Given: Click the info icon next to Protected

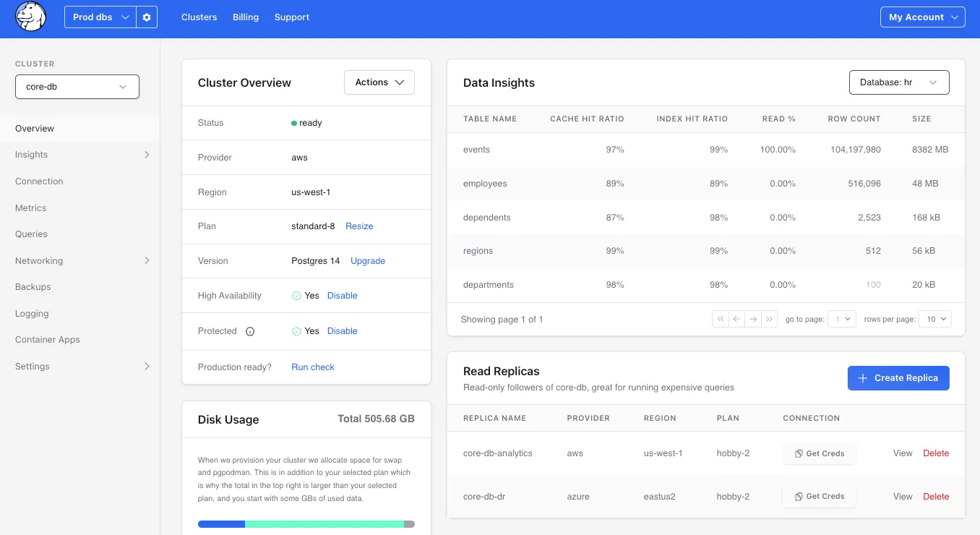Looking at the screenshot, I should [249, 331].
